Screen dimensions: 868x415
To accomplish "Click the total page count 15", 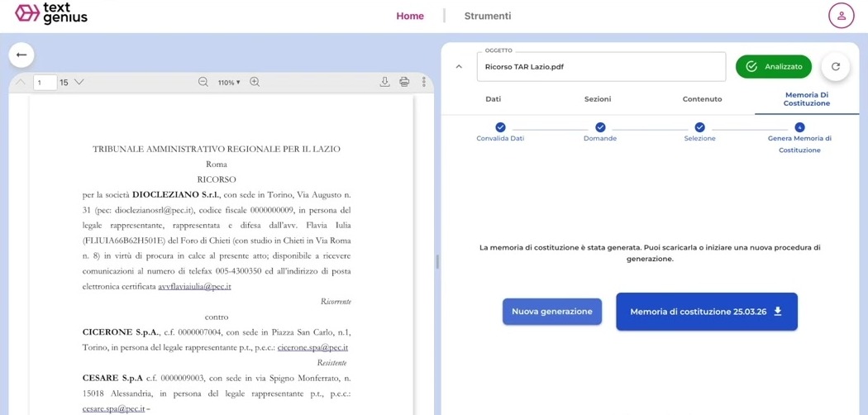I will click(64, 83).
